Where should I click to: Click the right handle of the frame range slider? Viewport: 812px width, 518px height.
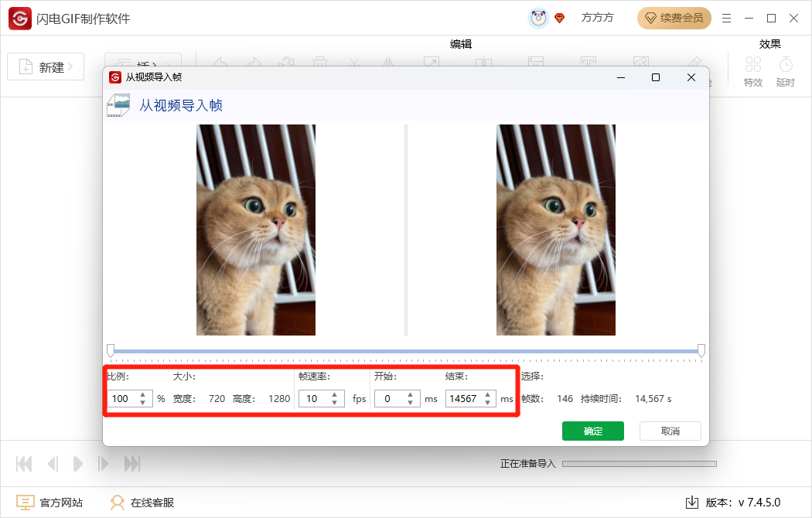click(701, 351)
